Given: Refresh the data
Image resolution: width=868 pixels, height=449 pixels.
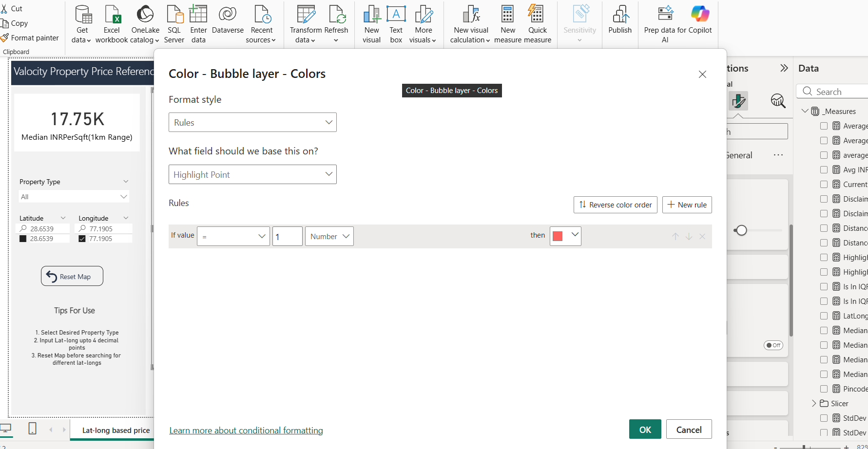Looking at the screenshot, I should pyautogui.click(x=336, y=24).
